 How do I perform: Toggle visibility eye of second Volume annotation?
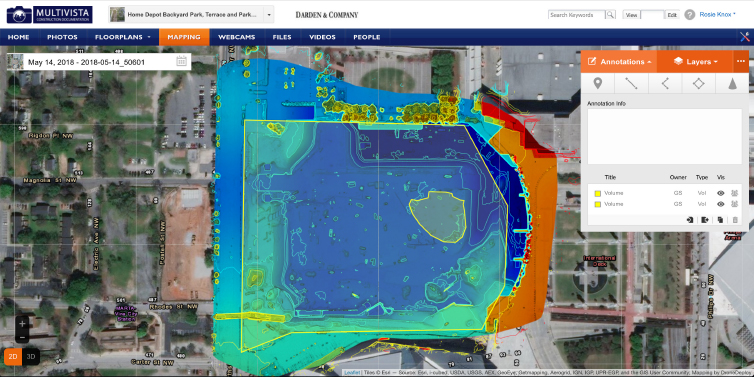(721, 204)
